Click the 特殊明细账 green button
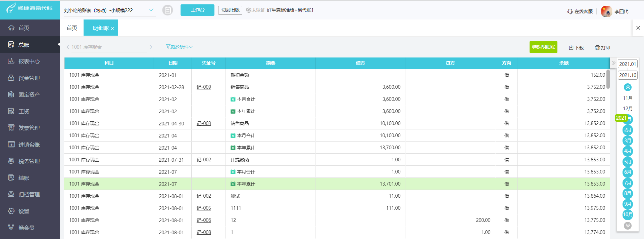Screen dimensions: 644x239 coord(543,47)
